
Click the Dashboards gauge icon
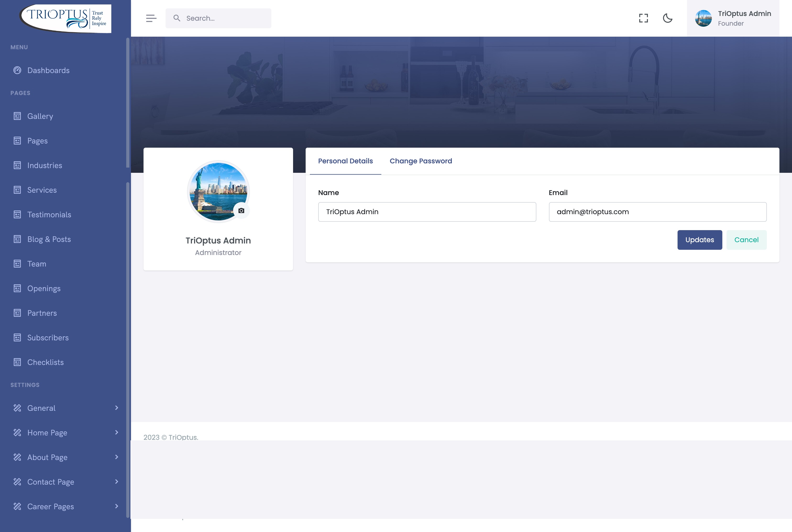17,70
